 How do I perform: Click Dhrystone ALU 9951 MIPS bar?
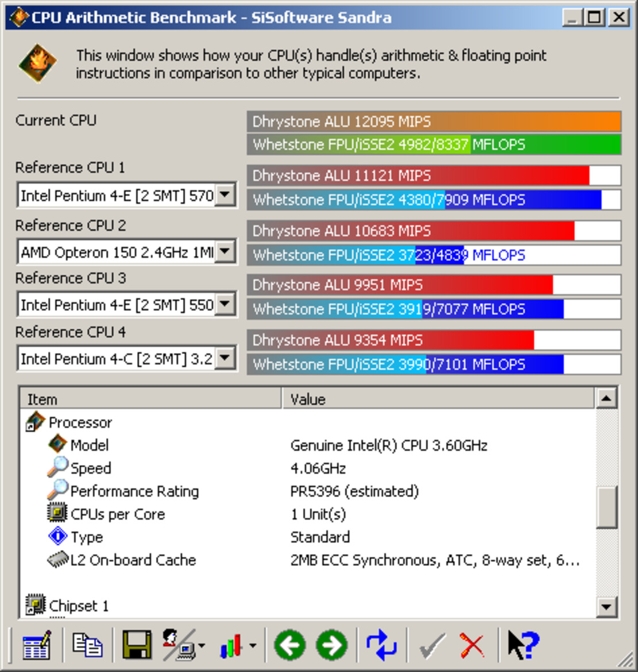tap(434, 284)
